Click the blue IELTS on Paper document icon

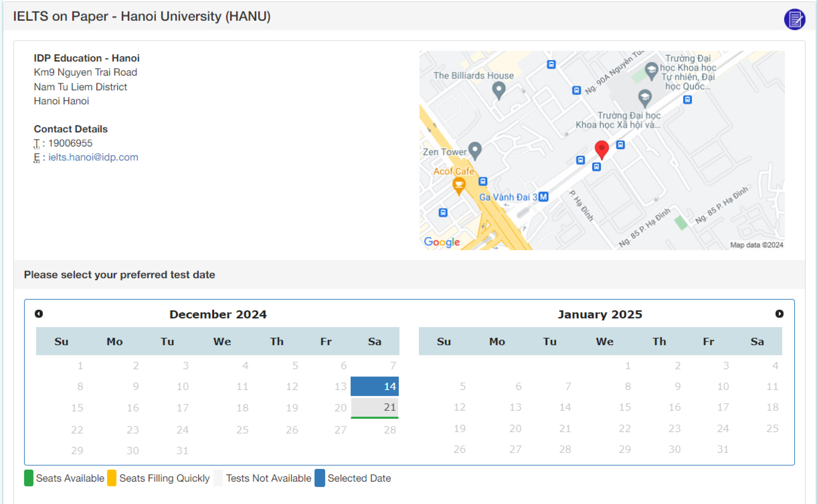pos(794,19)
